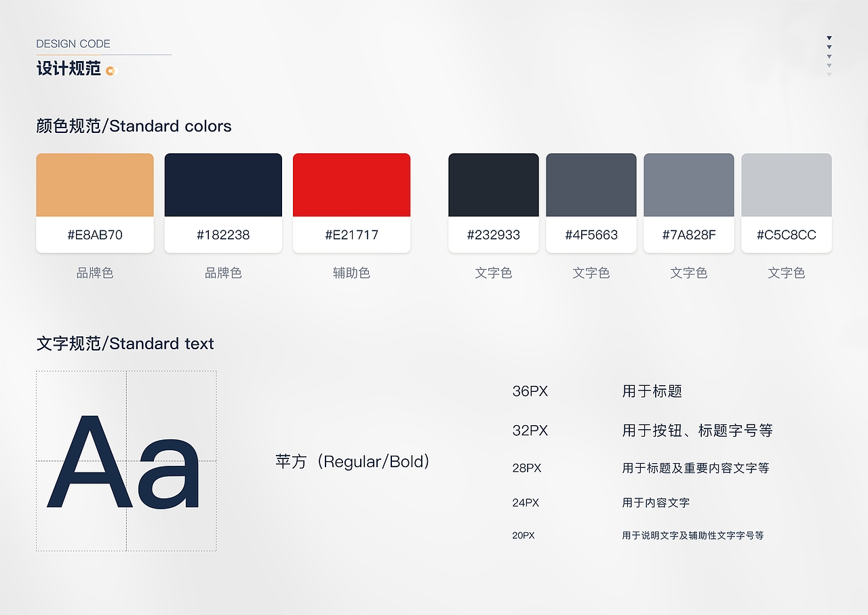
Task: Pick the dark navy #182238 color swatch
Action: tap(223, 185)
